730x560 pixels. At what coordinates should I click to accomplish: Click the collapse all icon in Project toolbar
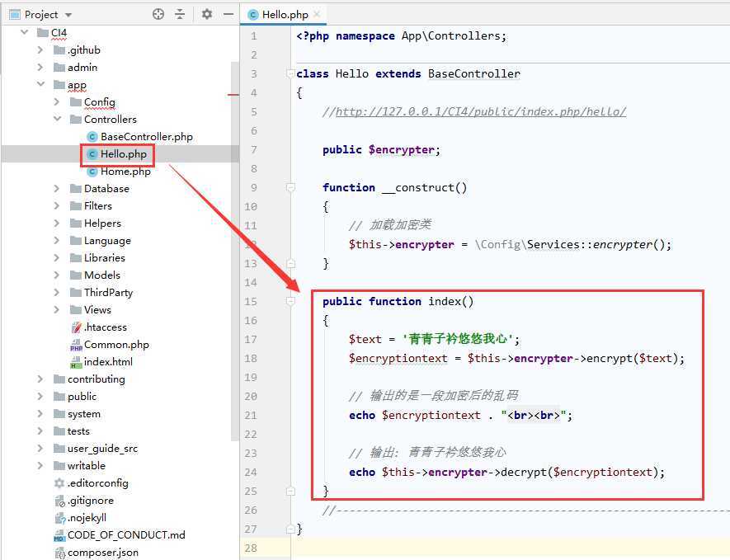click(181, 14)
